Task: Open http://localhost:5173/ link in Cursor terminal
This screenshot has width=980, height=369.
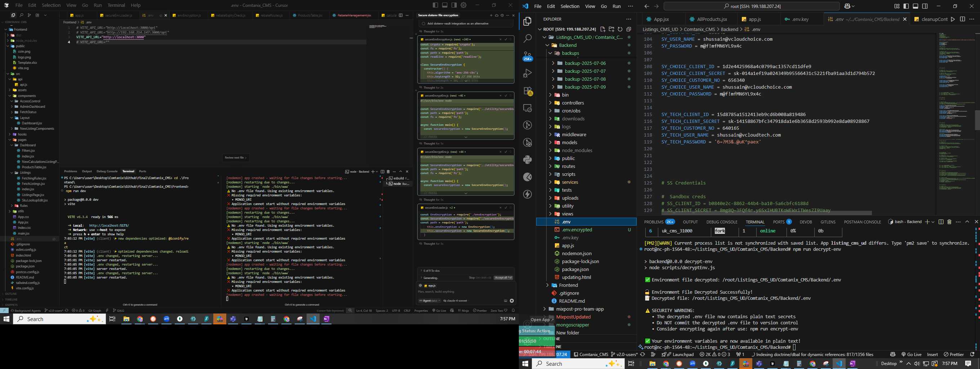Action: (109, 226)
